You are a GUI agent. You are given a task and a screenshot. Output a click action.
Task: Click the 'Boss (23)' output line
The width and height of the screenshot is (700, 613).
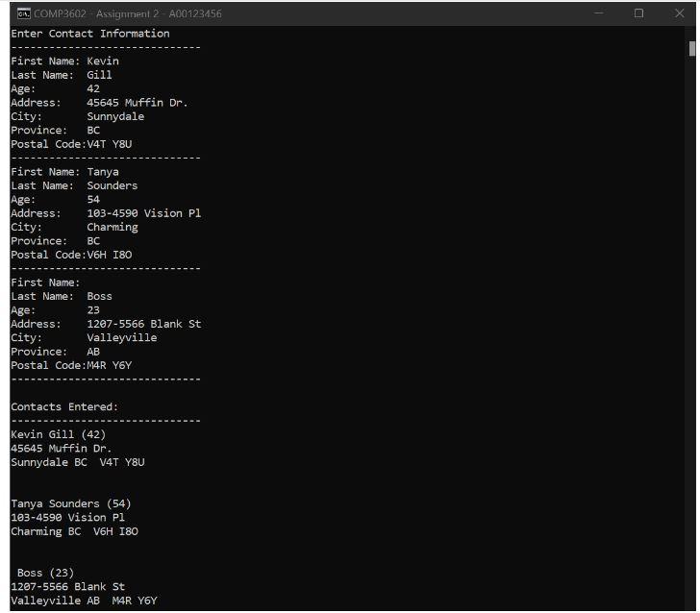45,573
